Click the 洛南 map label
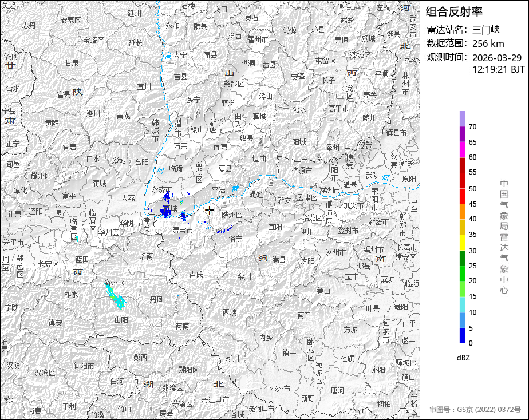Image resolution: width=529 pixels, height=420 pixels. (146, 256)
